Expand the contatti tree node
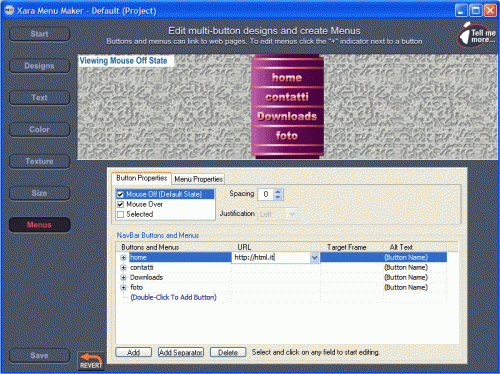The image size is (500, 374). pyautogui.click(x=123, y=268)
